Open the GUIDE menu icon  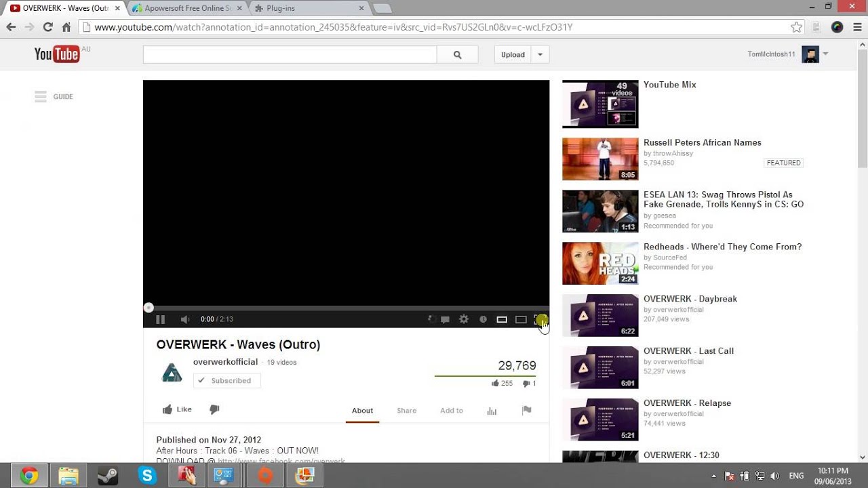tap(41, 96)
